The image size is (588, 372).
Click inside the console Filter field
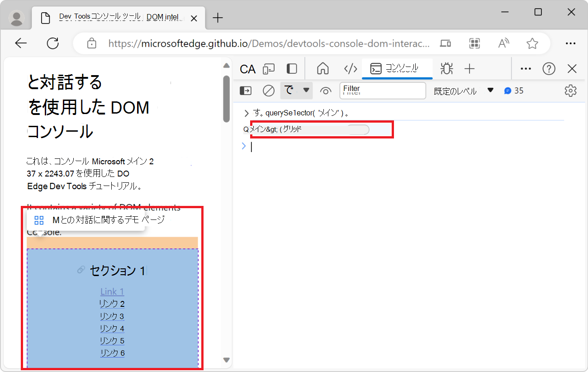pos(382,91)
